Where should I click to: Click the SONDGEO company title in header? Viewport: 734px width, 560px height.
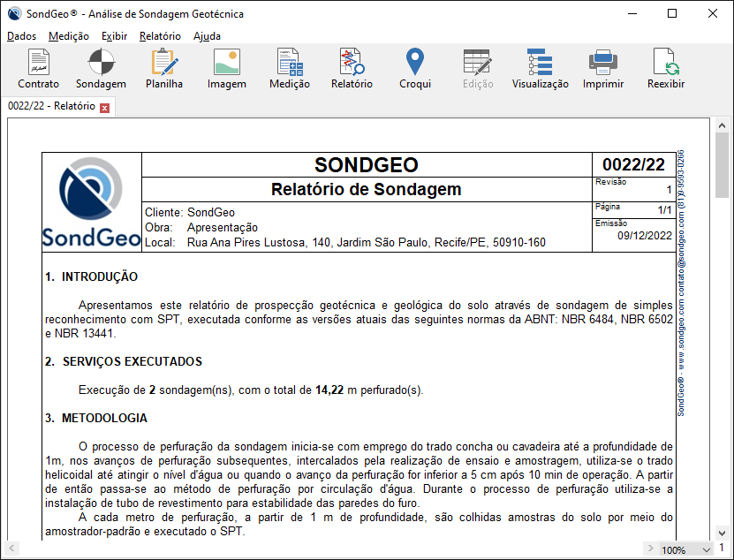coord(366,165)
